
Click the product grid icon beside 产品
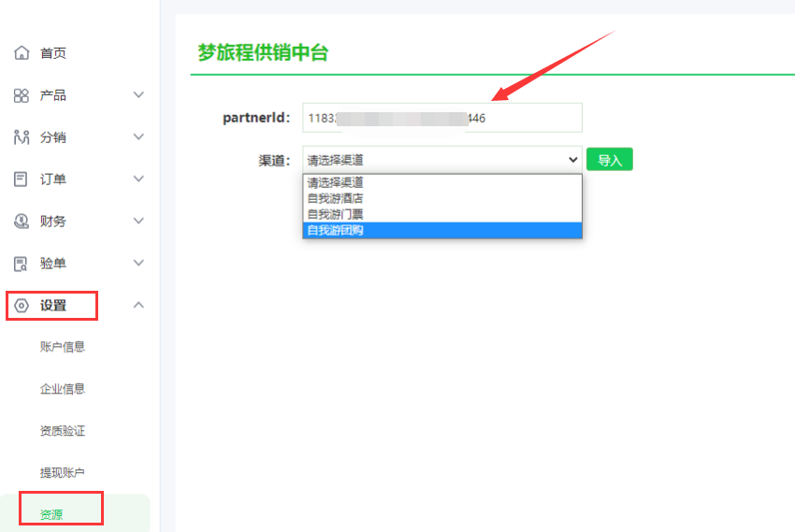tap(22, 95)
